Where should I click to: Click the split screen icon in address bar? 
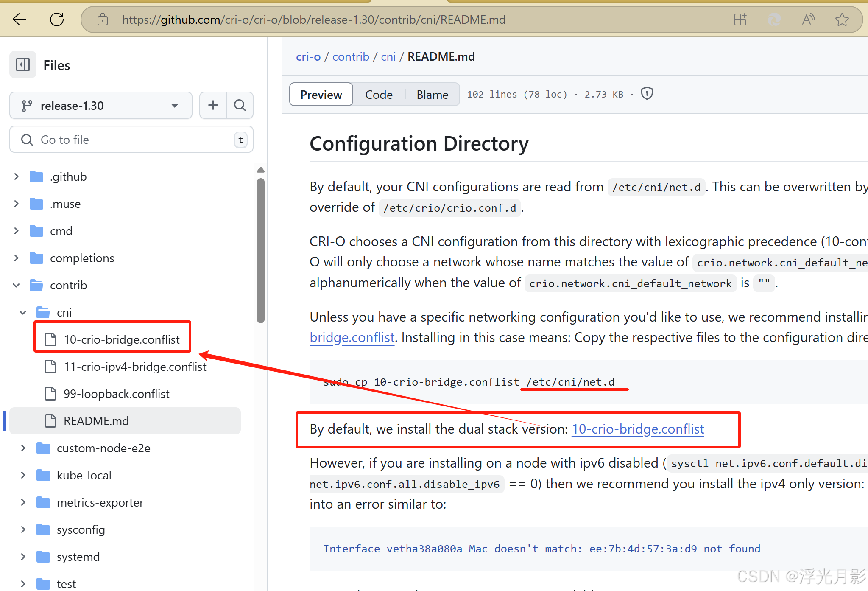coord(740,20)
